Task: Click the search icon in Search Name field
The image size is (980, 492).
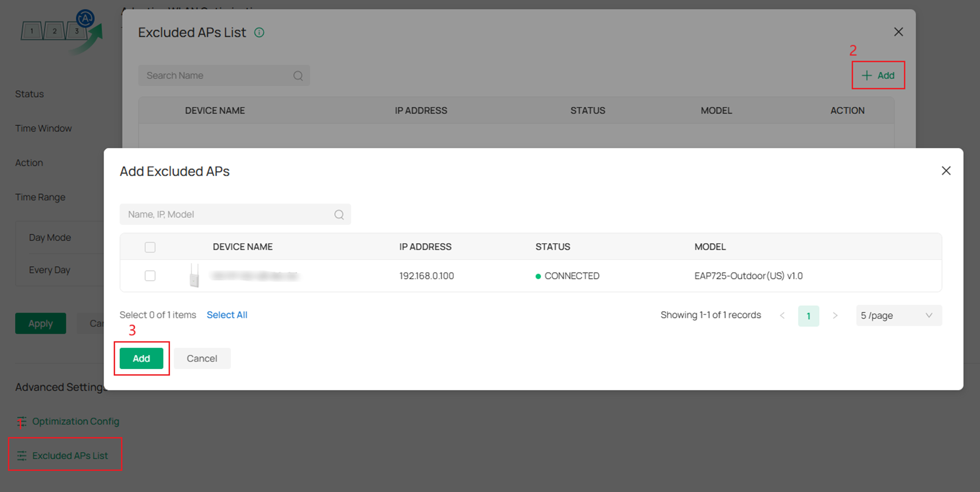Action: coord(298,76)
